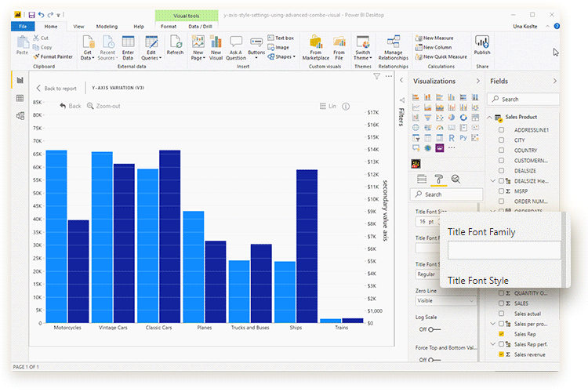Check the ADDRESSLINE1 field
This screenshot has width=588, height=392.
click(501, 130)
